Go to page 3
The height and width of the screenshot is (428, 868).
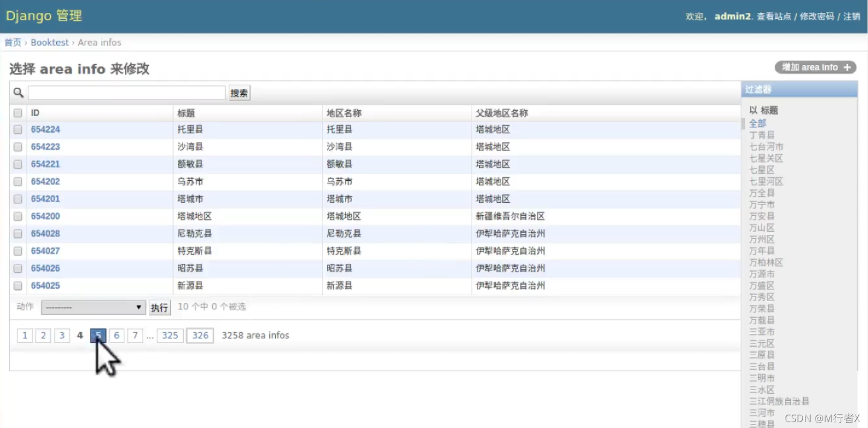point(62,335)
